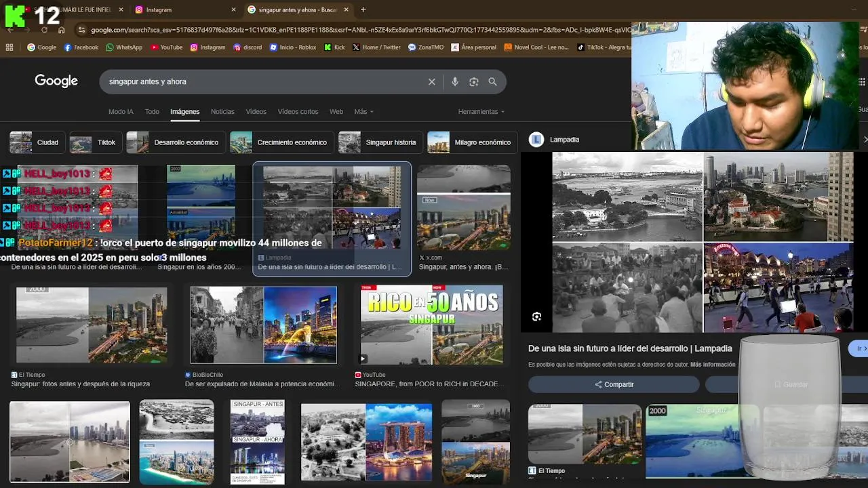Click the browser address bar URL

(x=359, y=30)
